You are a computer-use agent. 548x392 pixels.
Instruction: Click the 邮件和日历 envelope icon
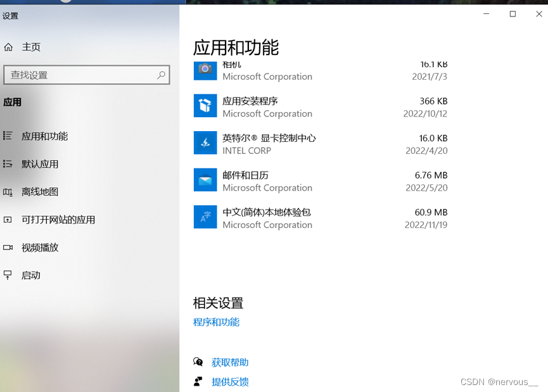pos(205,180)
